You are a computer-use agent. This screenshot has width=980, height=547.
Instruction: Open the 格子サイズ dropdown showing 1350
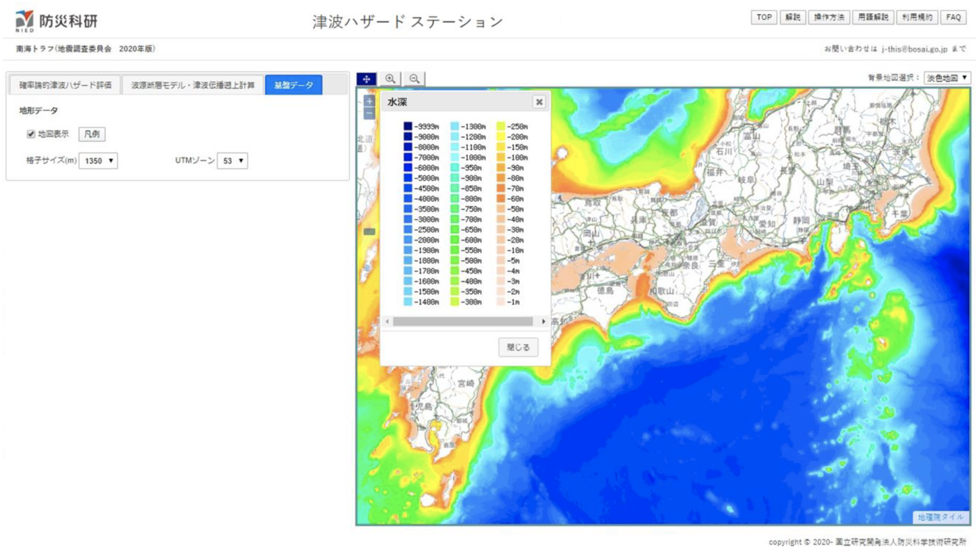pos(98,161)
